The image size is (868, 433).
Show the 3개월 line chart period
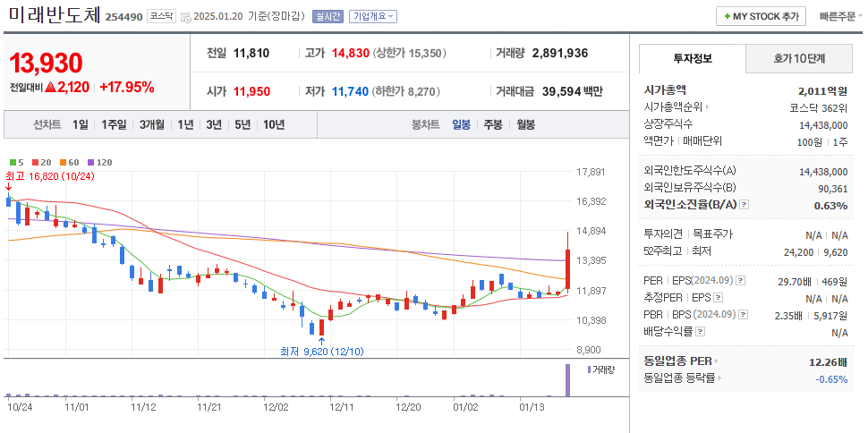tap(151, 124)
